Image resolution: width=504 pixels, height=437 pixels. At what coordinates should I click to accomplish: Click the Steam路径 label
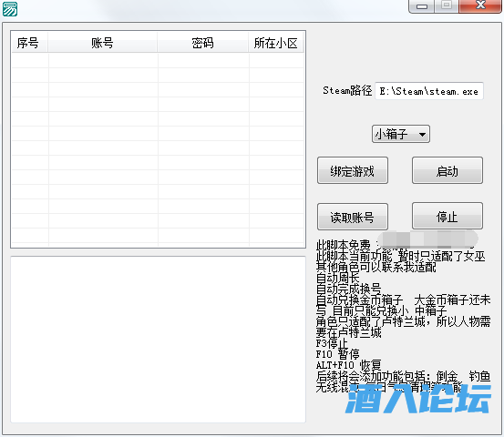(347, 90)
